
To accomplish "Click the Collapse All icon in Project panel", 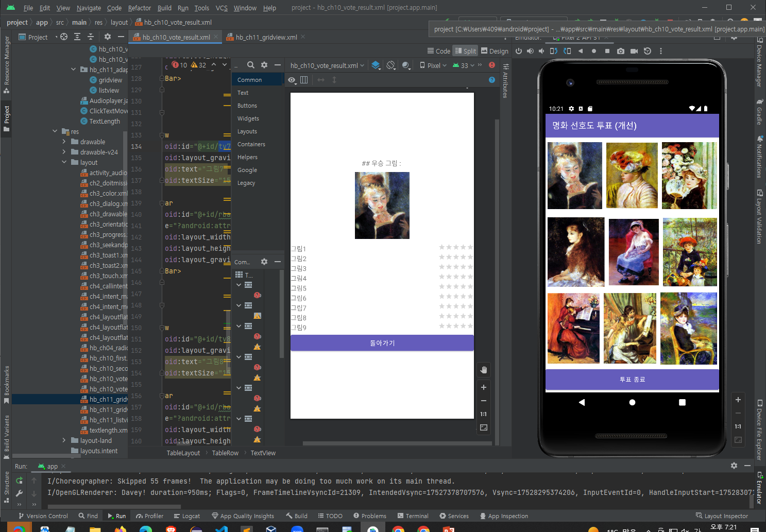I will 91,37.
